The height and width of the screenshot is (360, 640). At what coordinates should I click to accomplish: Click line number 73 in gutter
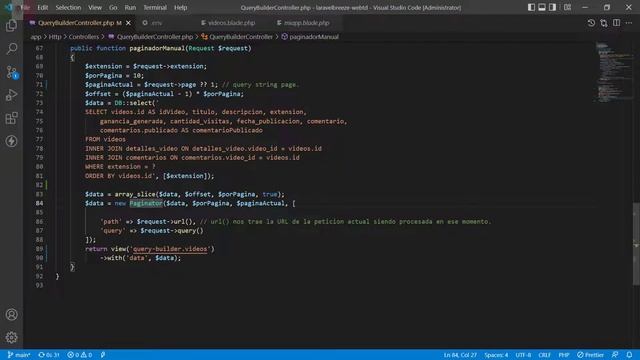click(39, 103)
